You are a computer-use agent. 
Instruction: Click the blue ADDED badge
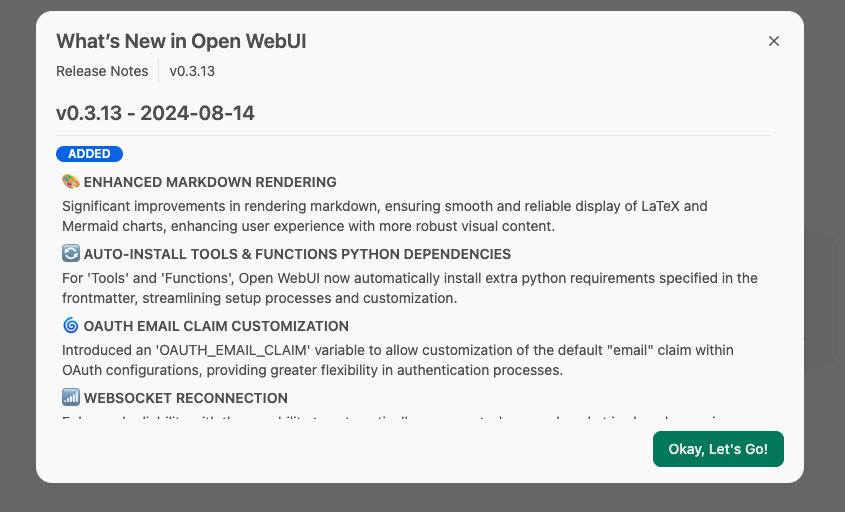click(89, 154)
